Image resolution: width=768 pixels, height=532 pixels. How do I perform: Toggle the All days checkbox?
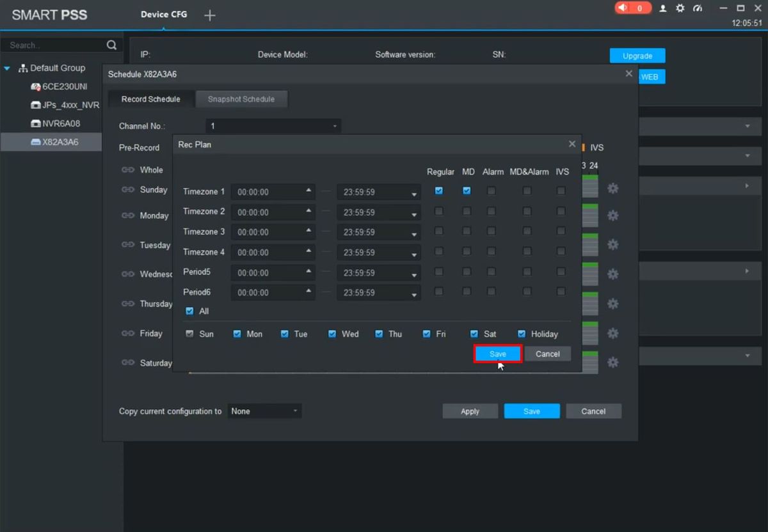pyautogui.click(x=189, y=311)
